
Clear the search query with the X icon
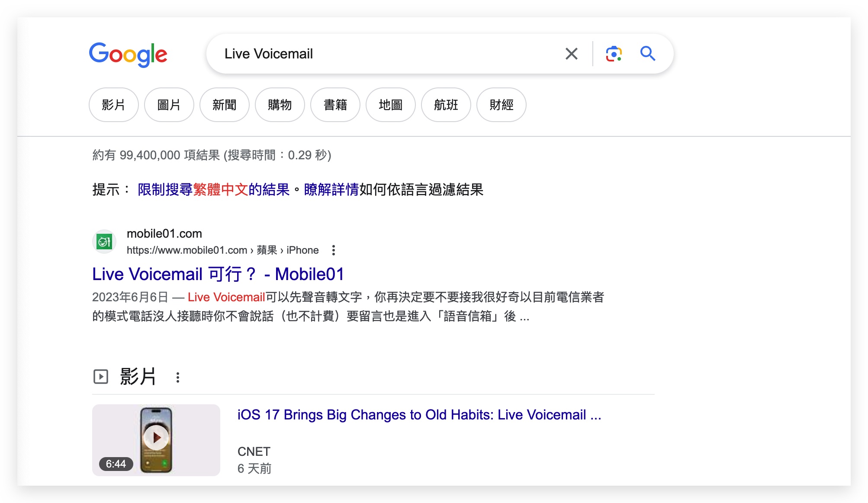pos(572,54)
